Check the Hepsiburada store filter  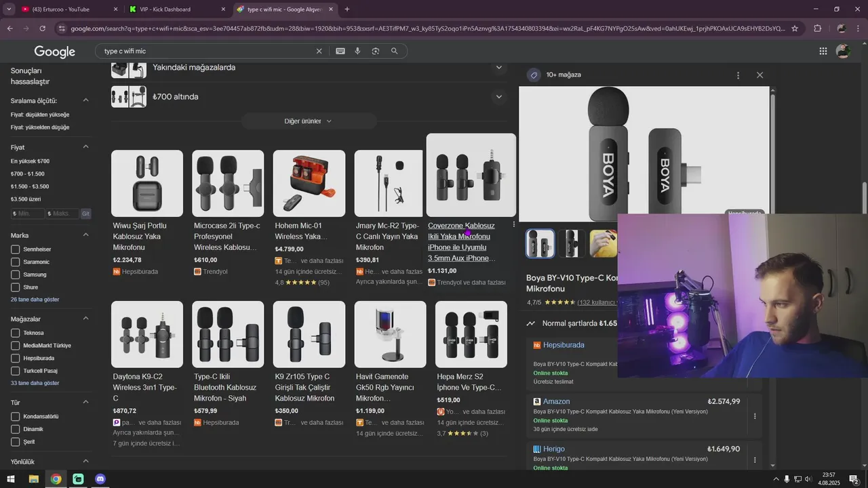point(15,359)
